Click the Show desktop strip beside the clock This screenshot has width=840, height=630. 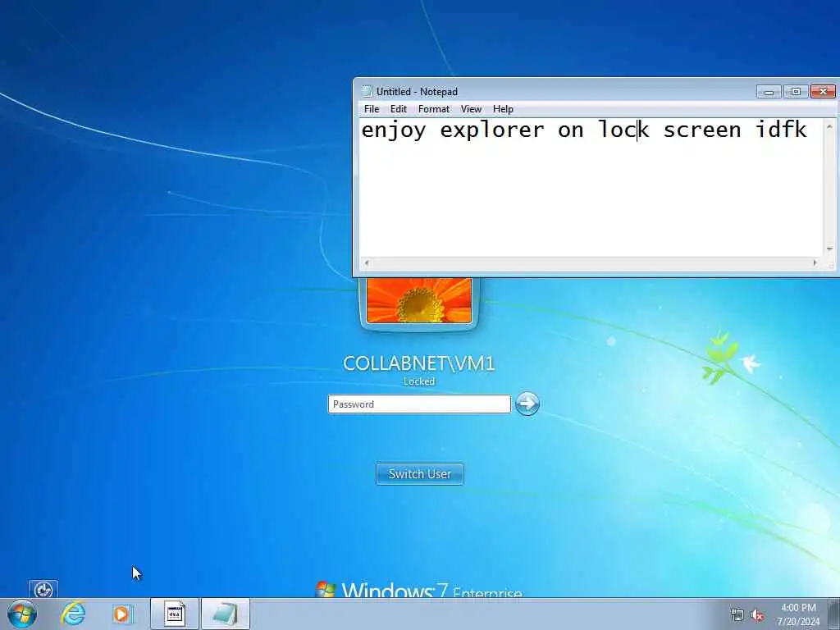click(834, 614)
